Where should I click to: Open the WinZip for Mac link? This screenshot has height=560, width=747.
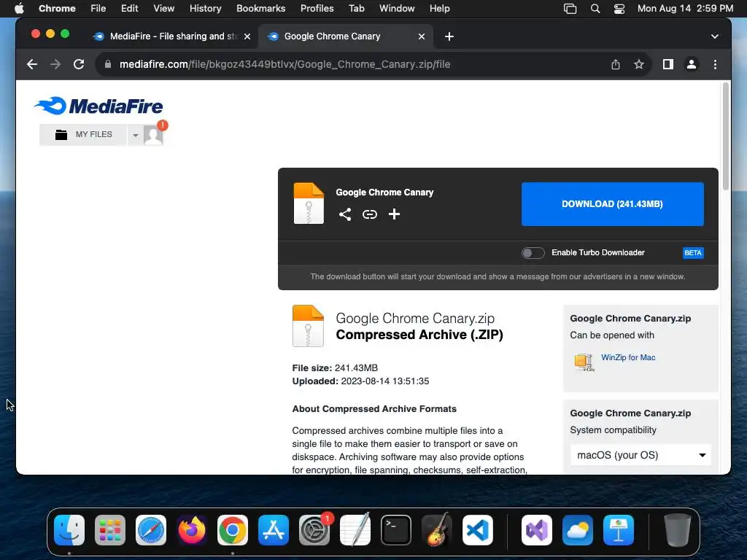point(628,357)
